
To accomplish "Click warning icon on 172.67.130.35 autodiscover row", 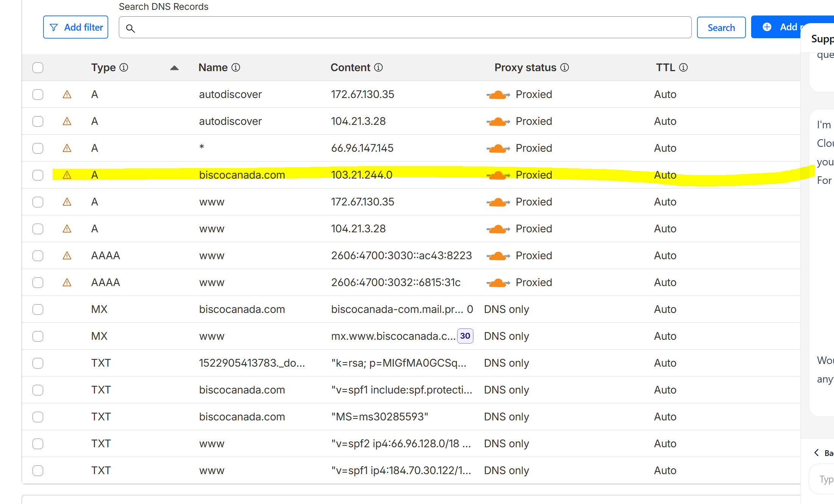I will 67,94.
